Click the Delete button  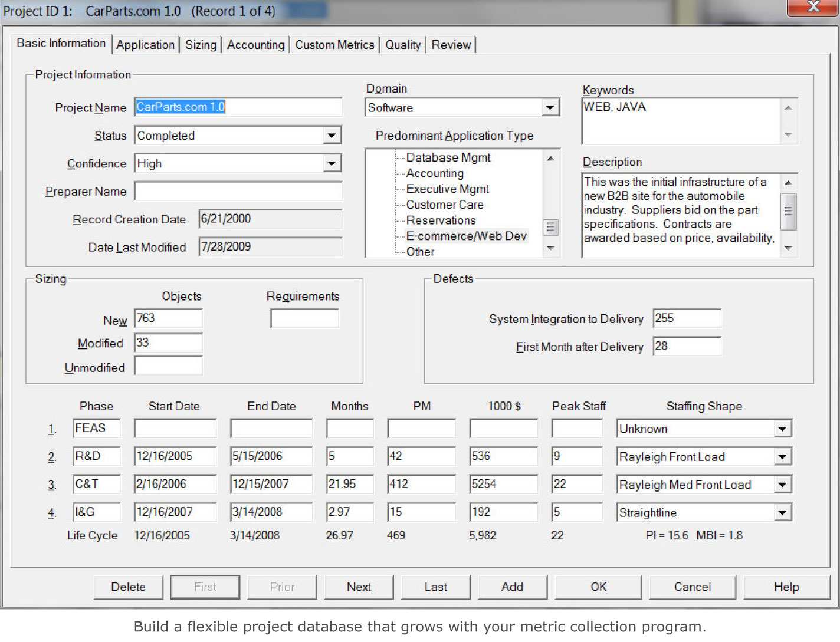(128, 587)
